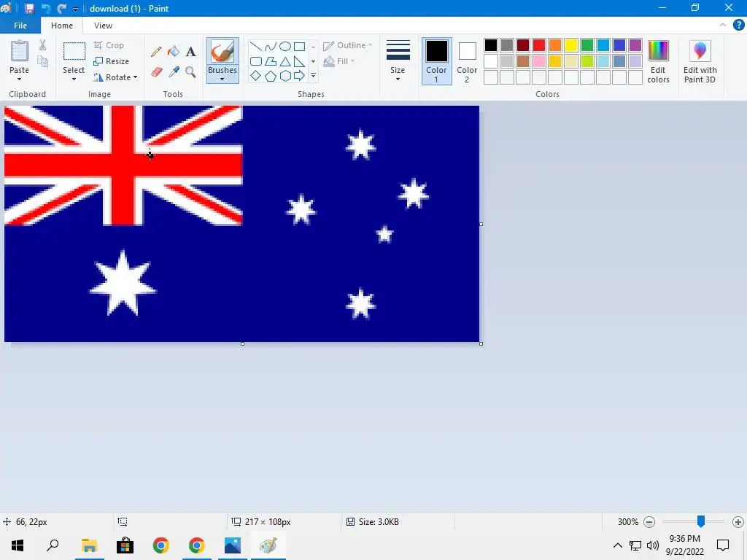This screenshot has width=747, height=560.
Task: Choose the Right triangle shape
Action: (x=299, y=61)
